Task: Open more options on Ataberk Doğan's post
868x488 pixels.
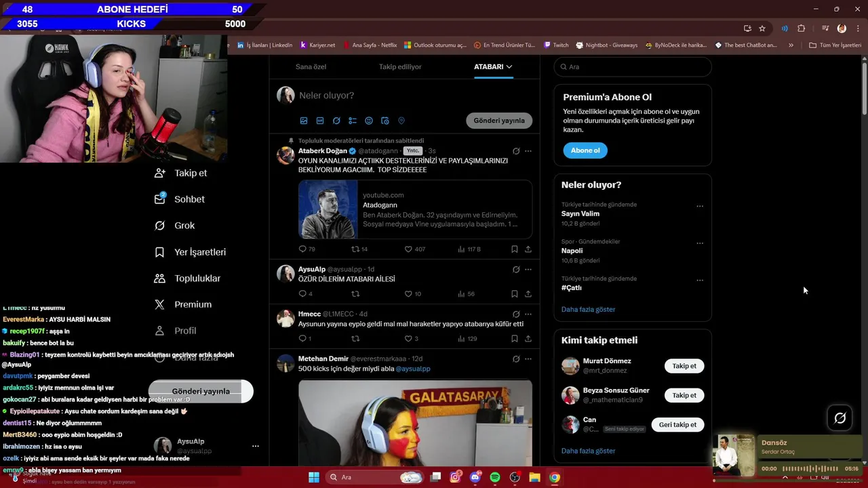Action: click(528, 151)
